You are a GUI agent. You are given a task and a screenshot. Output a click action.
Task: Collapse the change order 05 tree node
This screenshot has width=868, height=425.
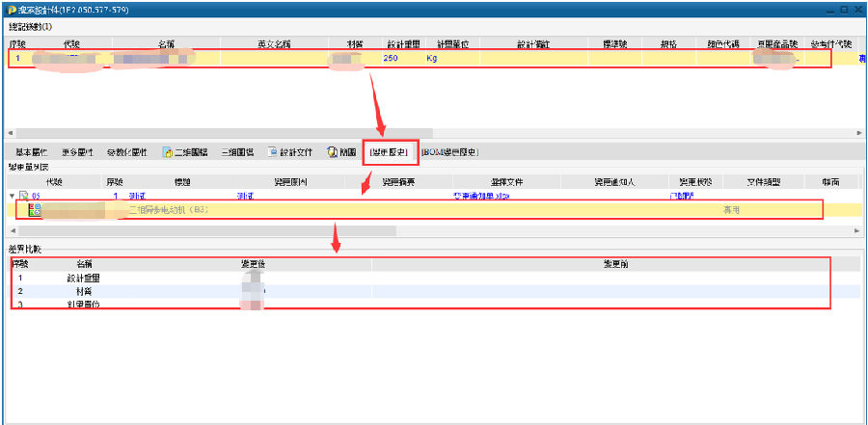[x=13, y=196]
